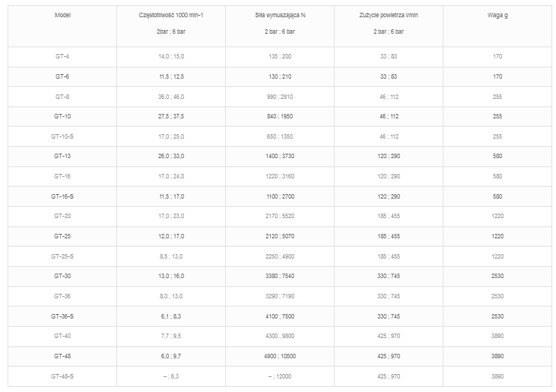This screenshot has height=392, width=556.
Task: Select the GT-4 model cell
Action: 62,57
